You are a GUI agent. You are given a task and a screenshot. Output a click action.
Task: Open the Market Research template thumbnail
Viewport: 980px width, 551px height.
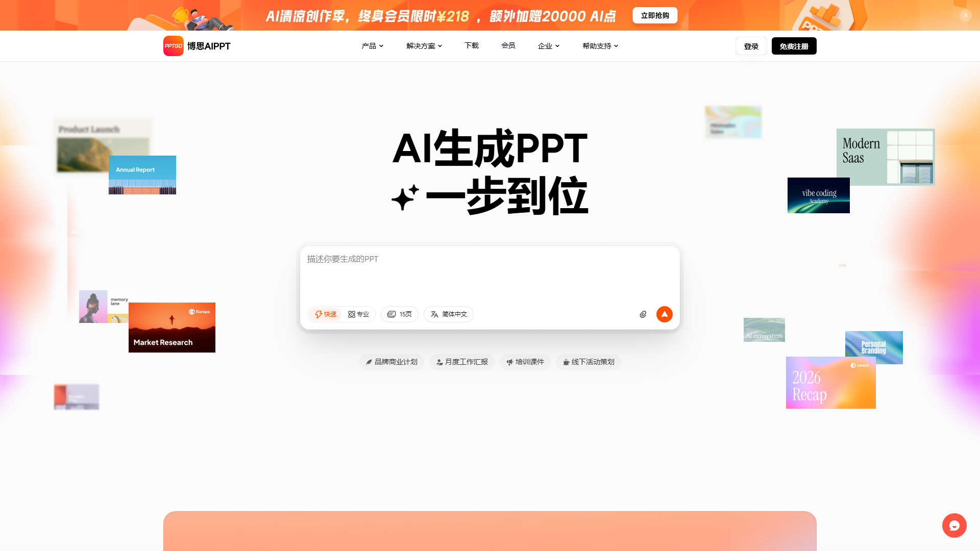point(172,328)
